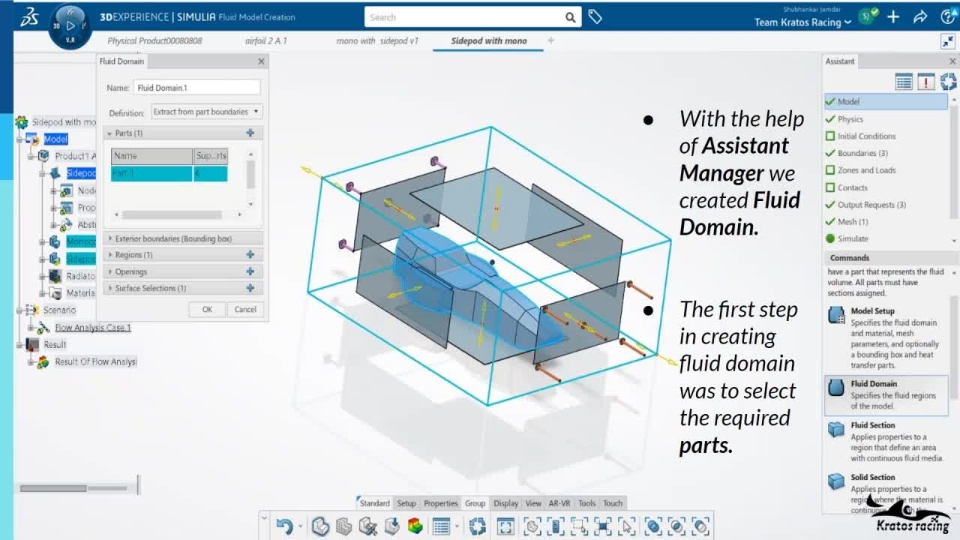Switch to the airfoil 2 A.1 tab
Viewport: 960px width, 540px height.
[x=266, y=41]
